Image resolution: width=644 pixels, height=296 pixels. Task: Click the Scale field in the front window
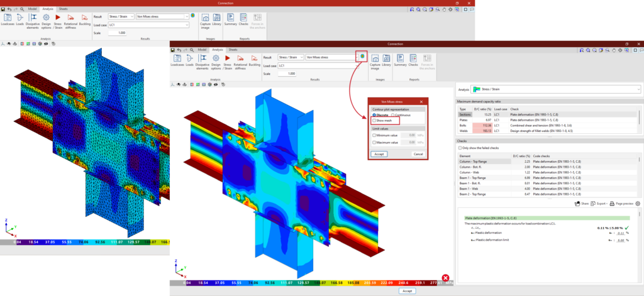(287, 74)
